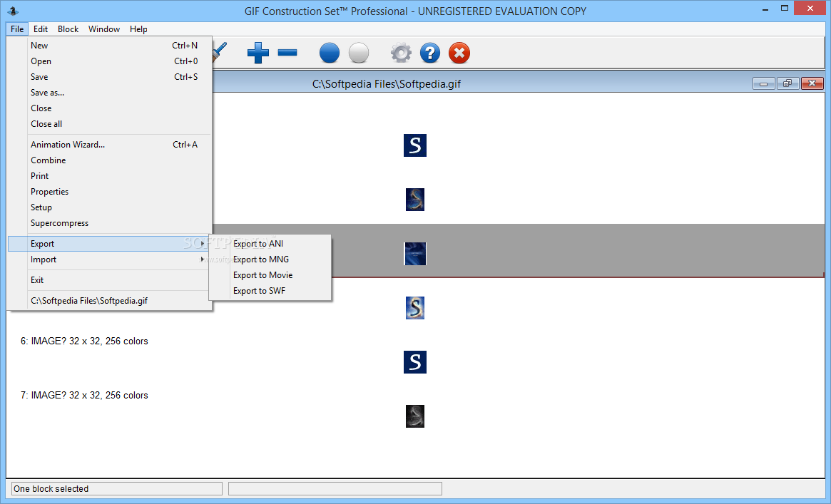
Task: Click the paintbrush toolbar icon
Action: 220,53
